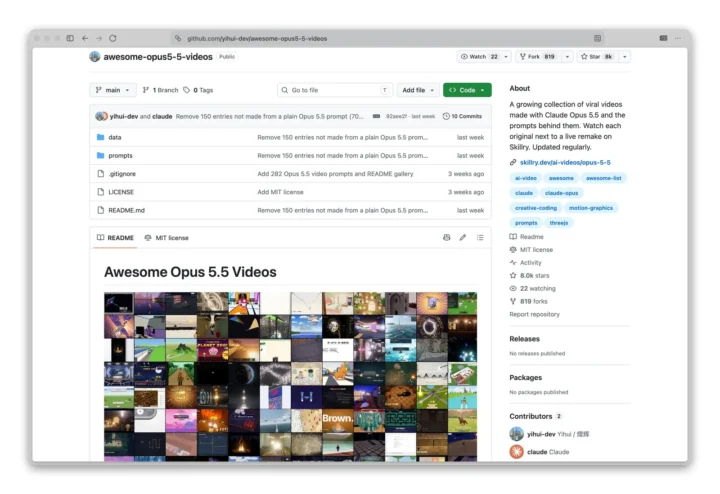
Task: Expand the Star lists dropdown arrow
Action: point(624,56)
